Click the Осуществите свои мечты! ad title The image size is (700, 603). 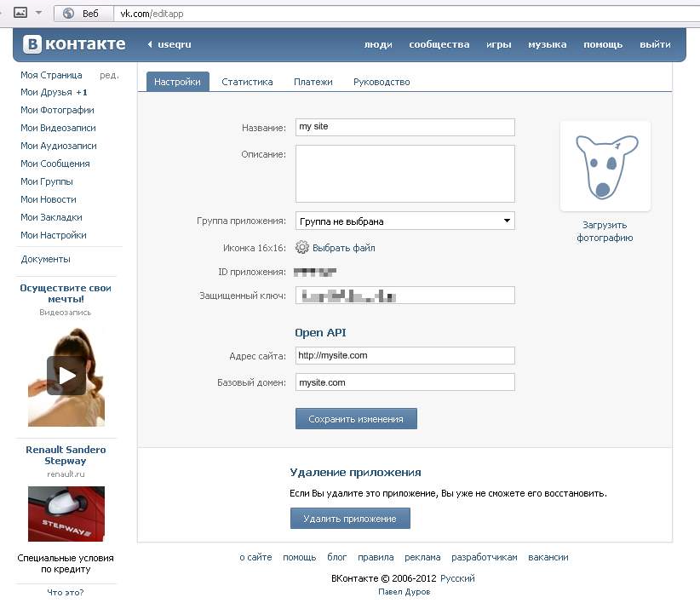(66, 293)
